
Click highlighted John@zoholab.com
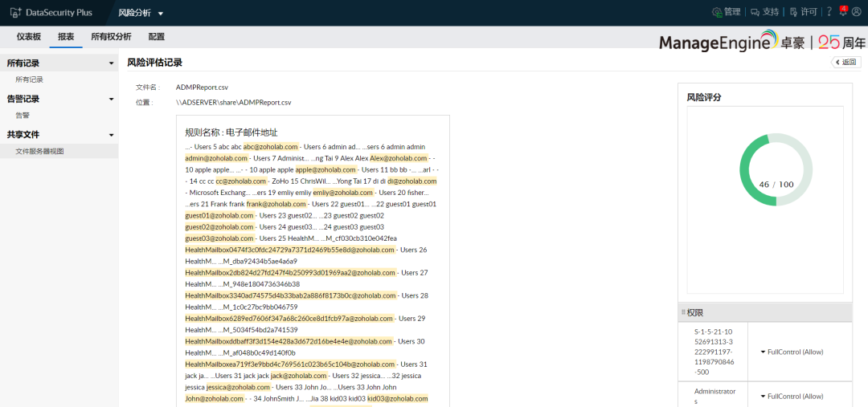click(x=215, y=399)
